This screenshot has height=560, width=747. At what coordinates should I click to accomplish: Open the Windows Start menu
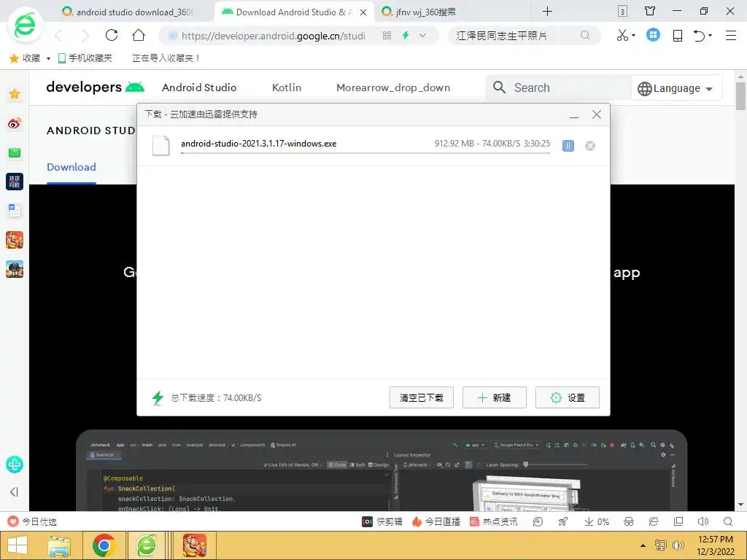pyautogui.click(x=18, y=545)
